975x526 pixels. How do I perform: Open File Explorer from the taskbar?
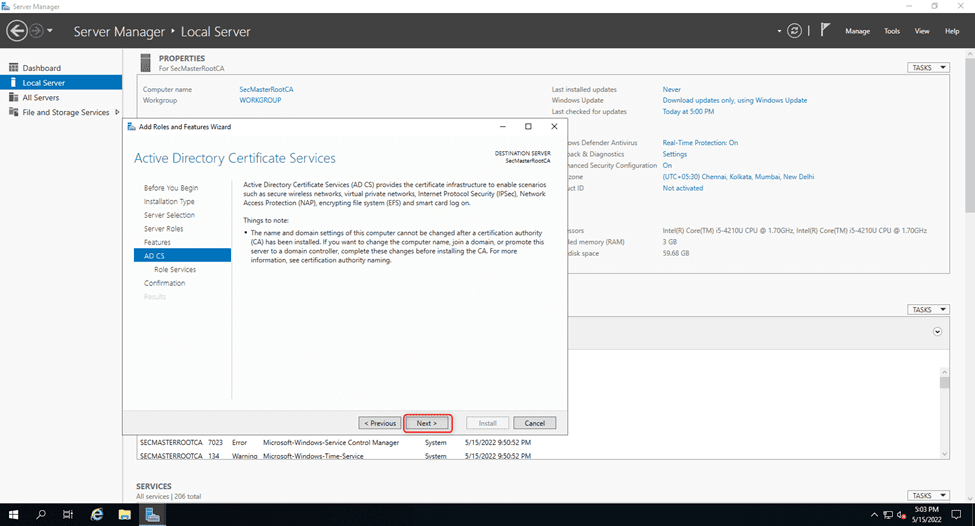(x=124, y=515)
